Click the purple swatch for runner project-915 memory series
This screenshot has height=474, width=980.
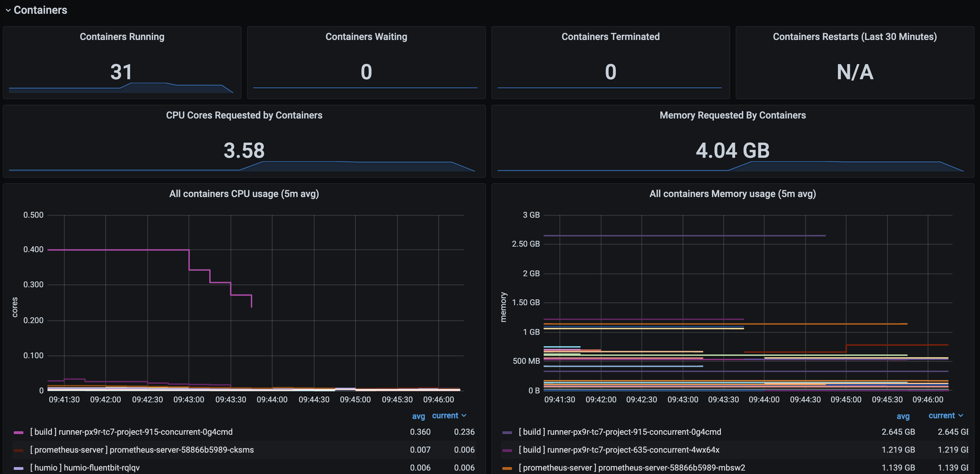point(507,433)
